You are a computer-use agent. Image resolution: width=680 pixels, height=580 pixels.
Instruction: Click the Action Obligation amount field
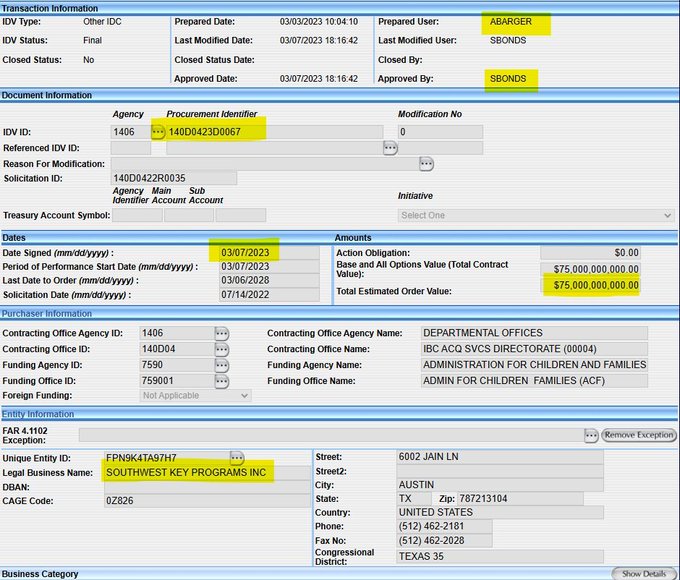click(590, 252)
